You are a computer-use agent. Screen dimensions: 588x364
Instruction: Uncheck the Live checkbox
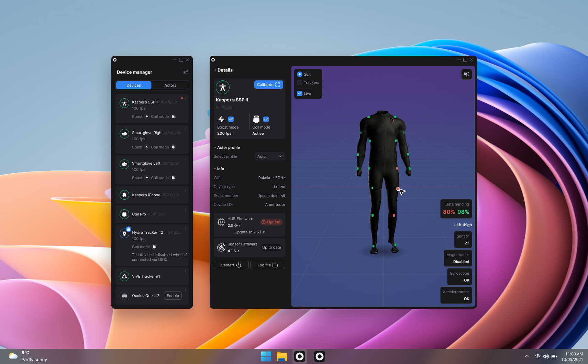300,93
